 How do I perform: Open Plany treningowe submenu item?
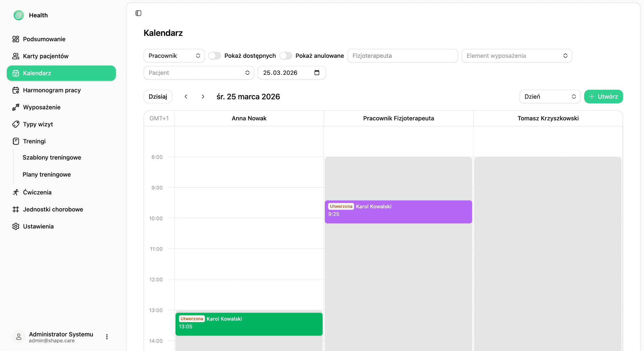pos(47,174)
